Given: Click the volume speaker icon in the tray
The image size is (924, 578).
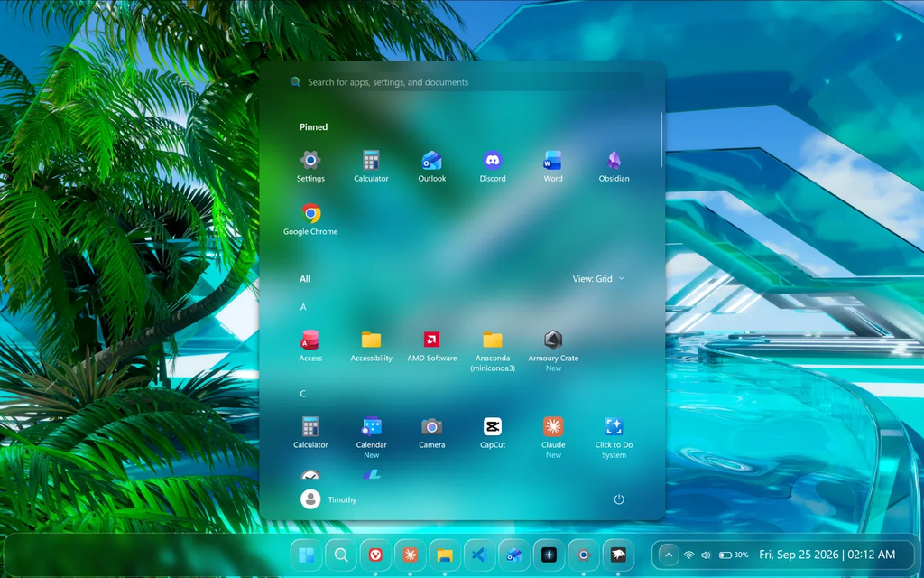Looking at the screenshot, I should click(706, 555).
